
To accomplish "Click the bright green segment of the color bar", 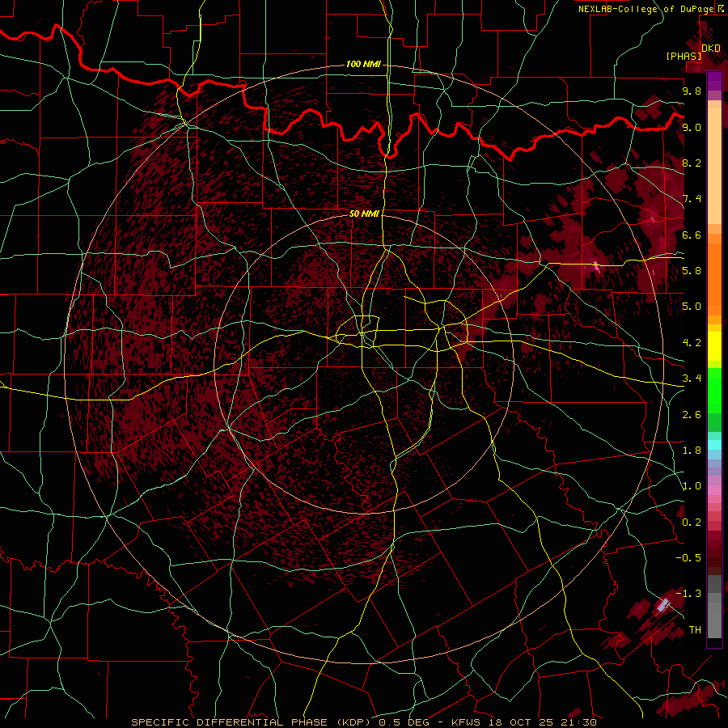I will (x=714, y=390).
